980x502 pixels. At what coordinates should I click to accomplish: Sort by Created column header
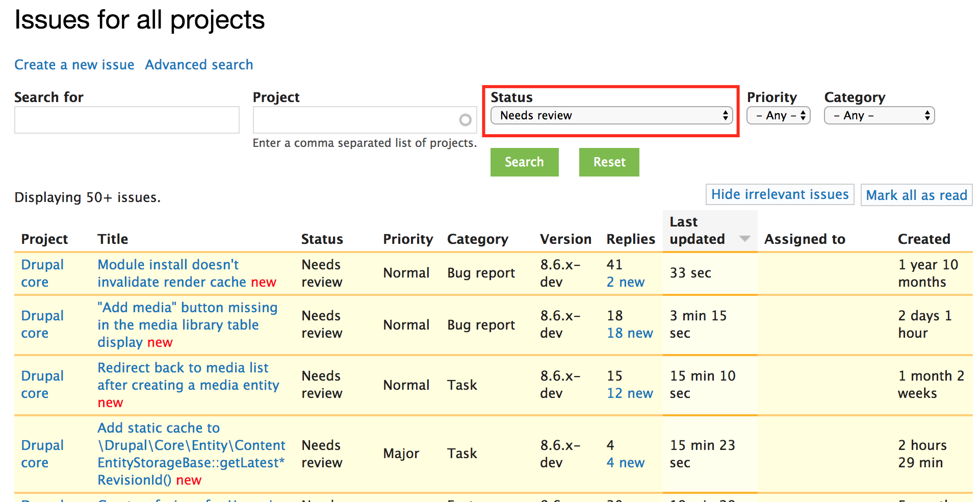924,239
